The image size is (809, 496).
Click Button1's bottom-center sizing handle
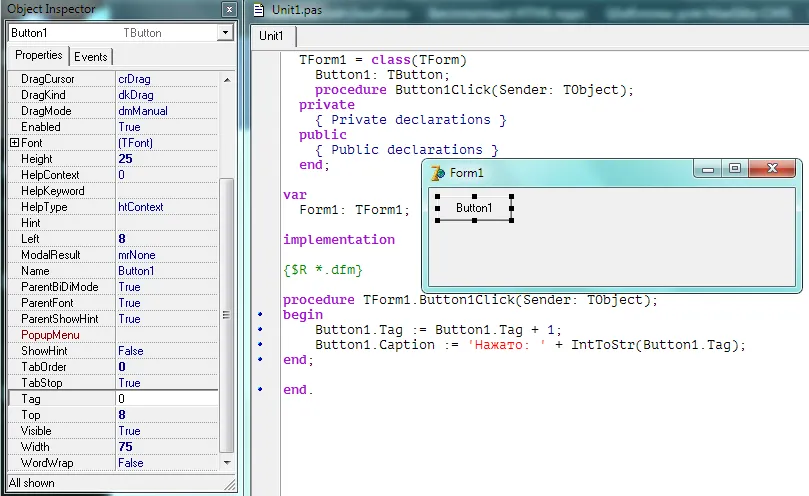click(x=474, y=221)
